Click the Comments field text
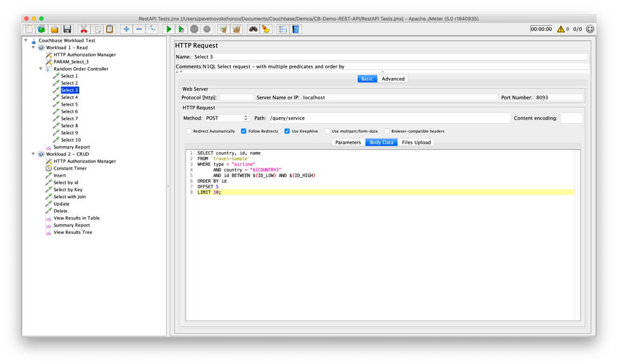 (x=274, y=66)
